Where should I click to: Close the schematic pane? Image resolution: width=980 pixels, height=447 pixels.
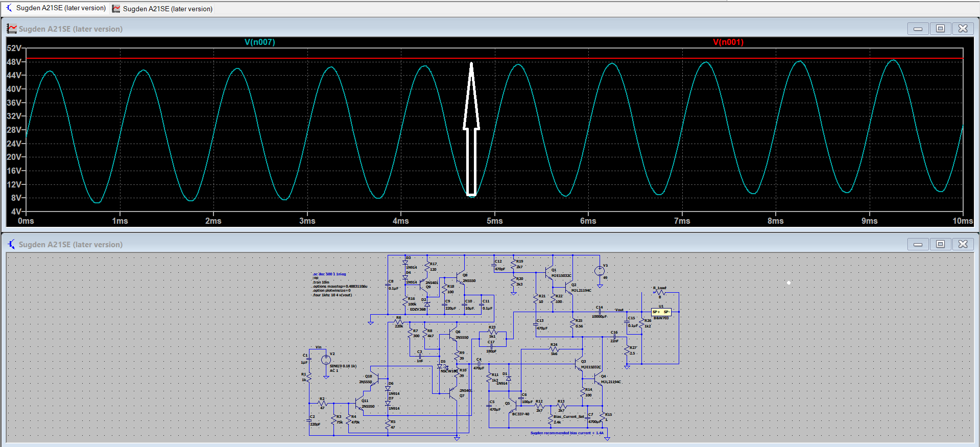coord(963,244)
